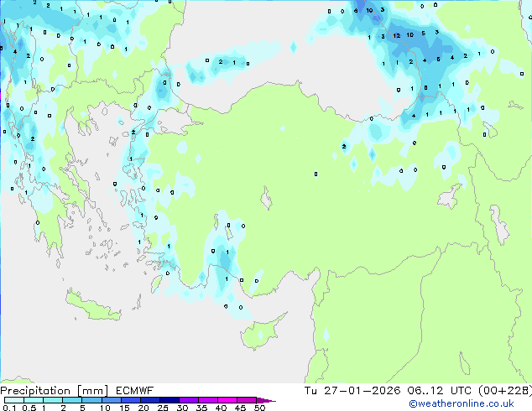
Task: Click the 5–10 mm legend color box
Action: [91, 400]
